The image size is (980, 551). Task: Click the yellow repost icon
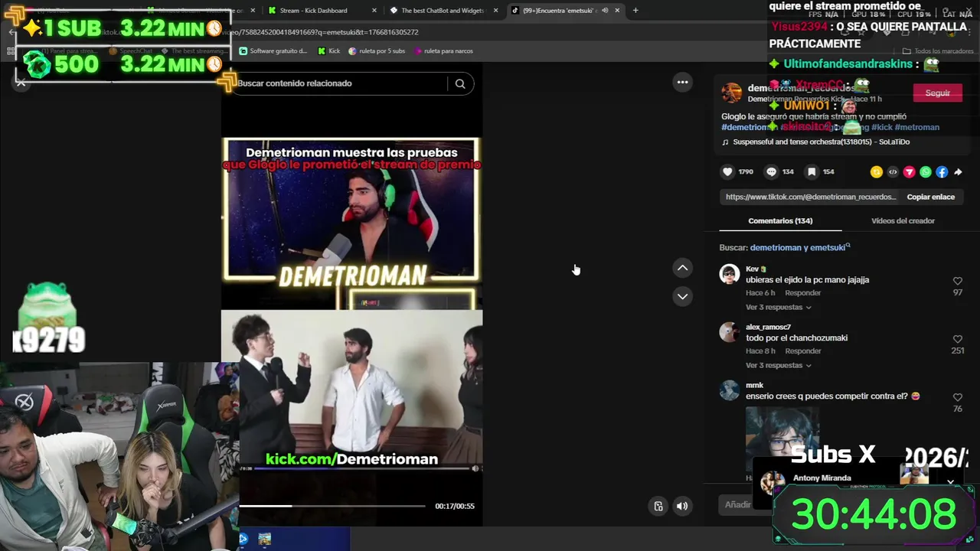coord(877,172)
